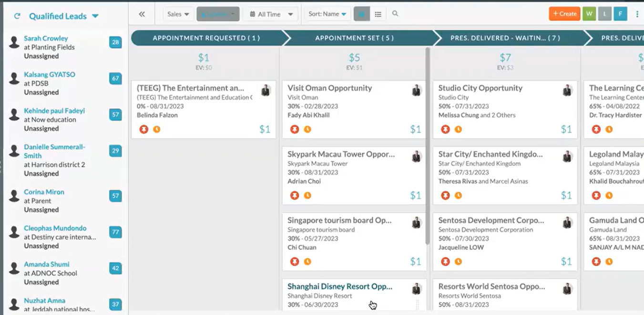
Task: Switch to list view
Action: (378, 14)
